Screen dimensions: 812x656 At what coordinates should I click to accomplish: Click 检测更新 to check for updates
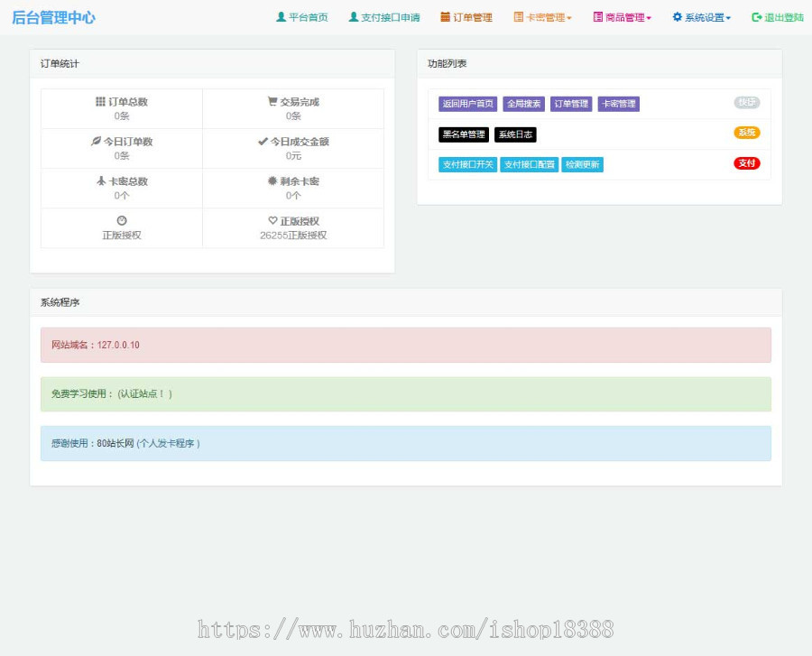click(x=583, y=164)
